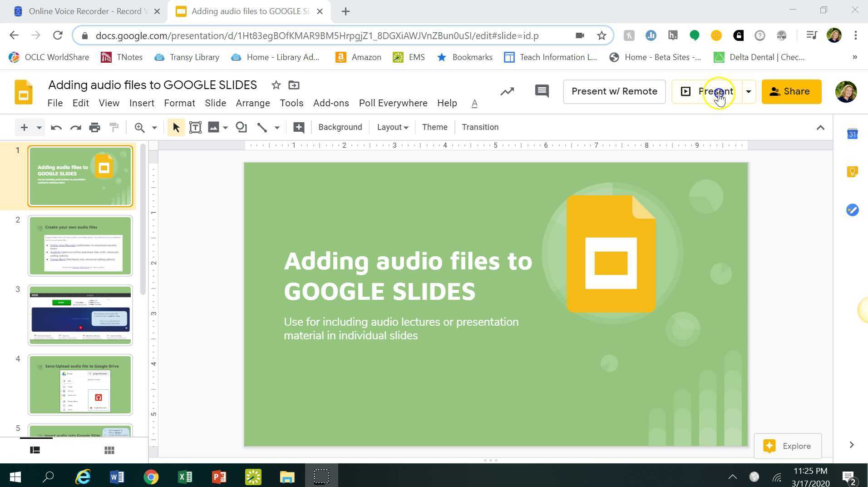Toggle the bookmark star in address bar

[x=602, y=35]
